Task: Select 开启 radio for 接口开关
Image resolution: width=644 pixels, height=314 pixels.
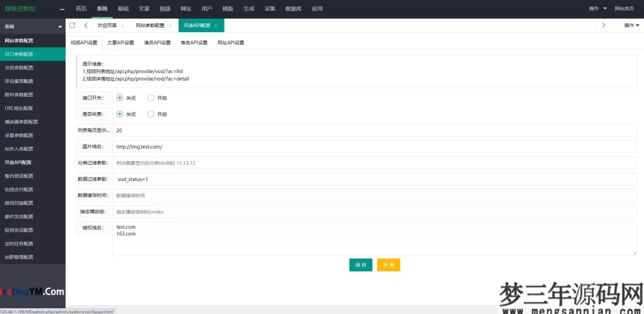Action: [151, 98]
